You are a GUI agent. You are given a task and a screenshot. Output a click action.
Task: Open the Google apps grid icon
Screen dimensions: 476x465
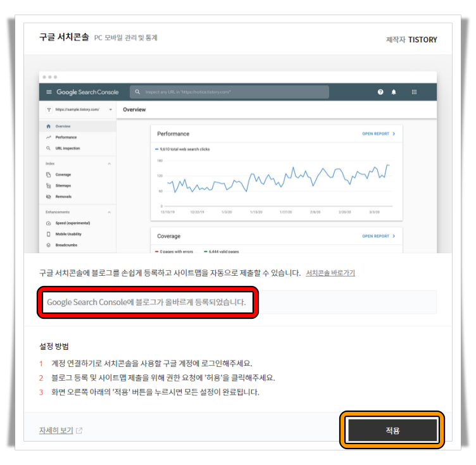414,92
